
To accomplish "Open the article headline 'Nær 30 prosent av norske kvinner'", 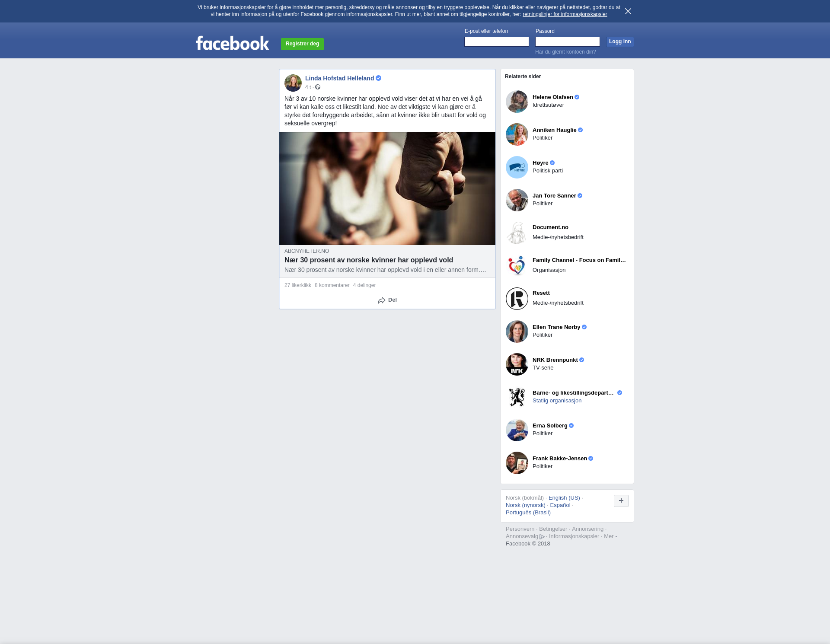I will pyautogui.click(x=368, y=260).
